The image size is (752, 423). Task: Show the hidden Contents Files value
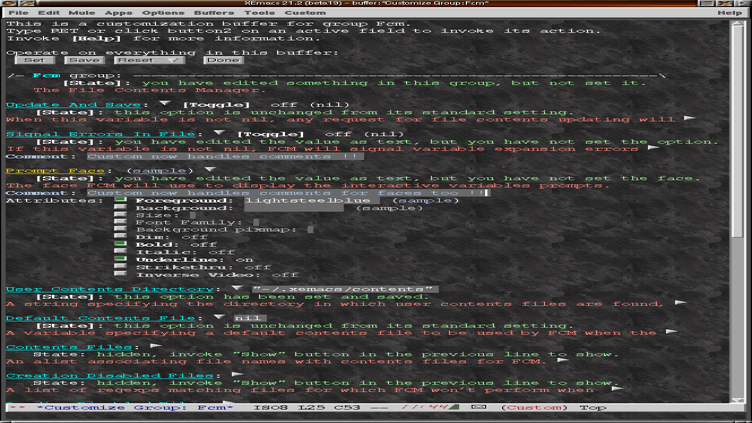click(155, 345)
